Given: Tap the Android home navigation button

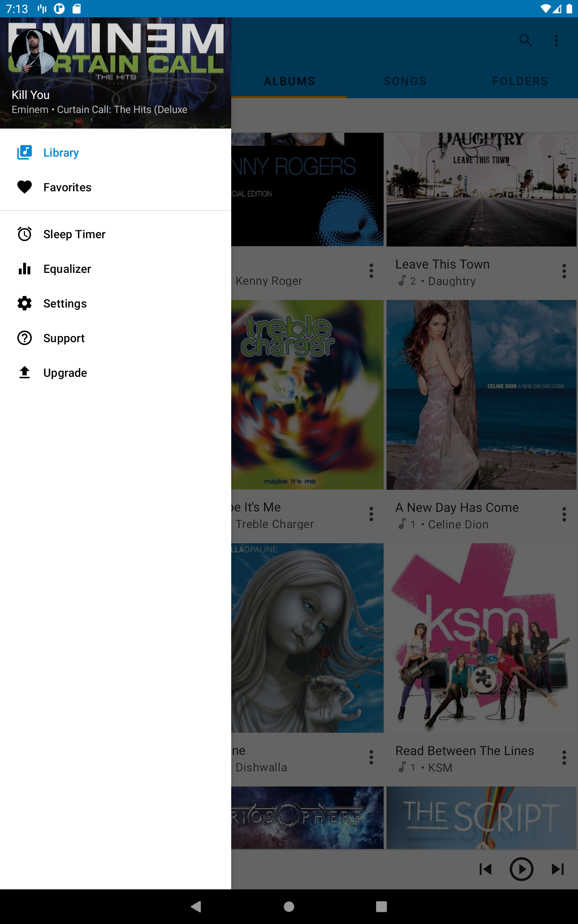Looking at the screenshot, I should click(x=289, y=906).
